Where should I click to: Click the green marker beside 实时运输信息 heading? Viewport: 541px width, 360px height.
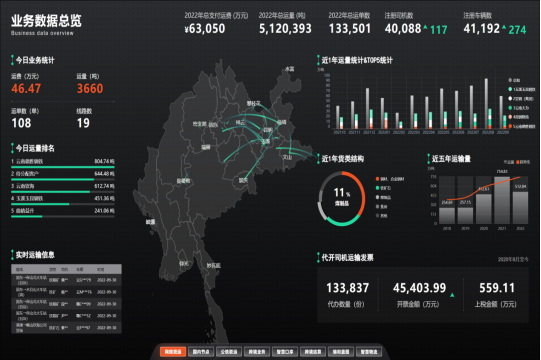click(x=12, y=255)
